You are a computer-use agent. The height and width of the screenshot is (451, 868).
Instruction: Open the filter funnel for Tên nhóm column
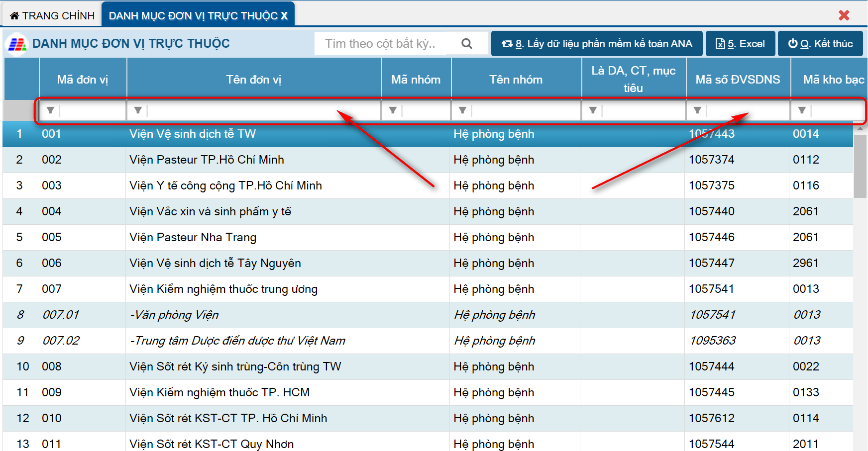click(462, 110)
